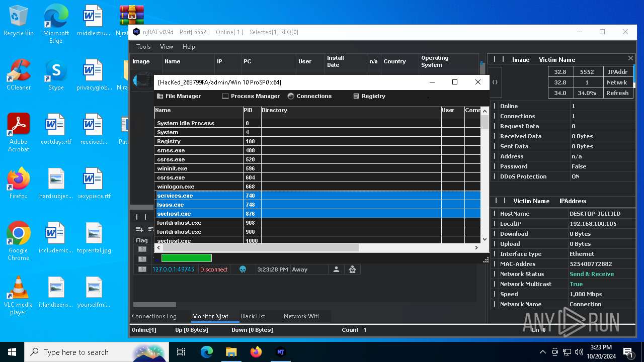Click the Password False value
The height and width of the screenshot is (362, 644).
click(x=579, y=166)
